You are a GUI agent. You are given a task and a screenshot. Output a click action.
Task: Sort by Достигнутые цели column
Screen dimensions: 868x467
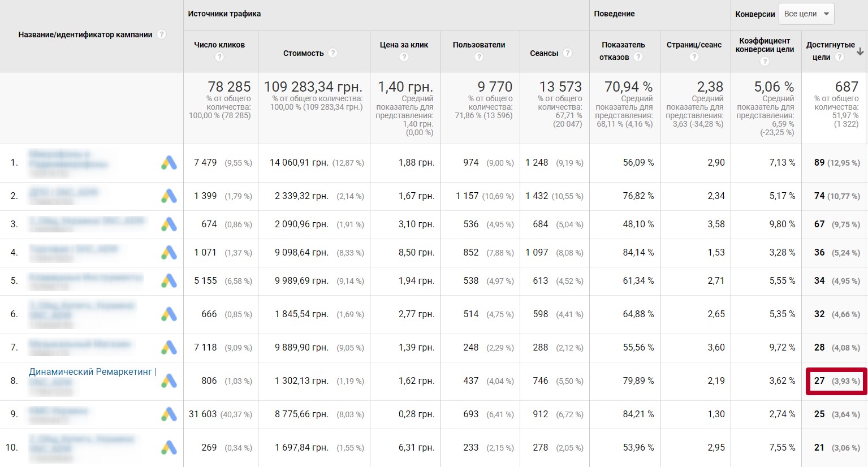[830, 51]
